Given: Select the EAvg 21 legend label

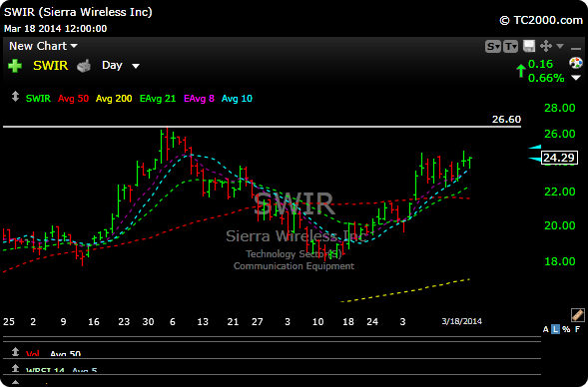Looking at the screenshot, I should [158, 99].
